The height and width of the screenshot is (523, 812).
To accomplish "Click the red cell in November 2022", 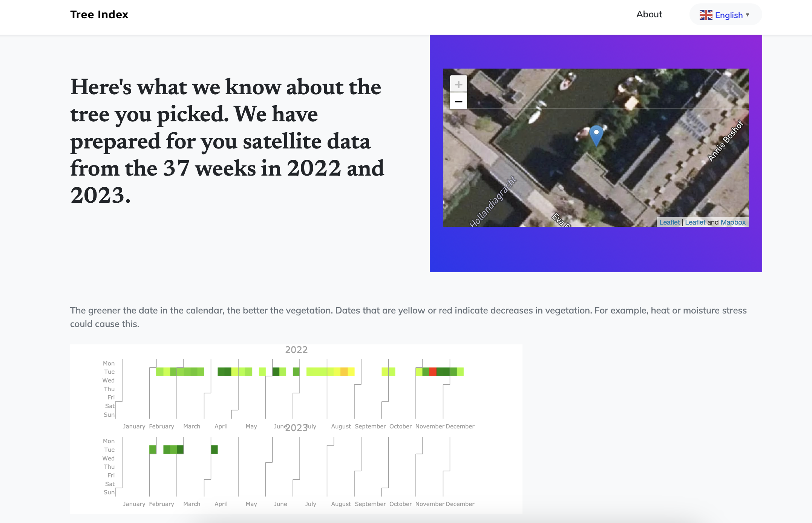I will pyautogui.click(x=433, y=372).
